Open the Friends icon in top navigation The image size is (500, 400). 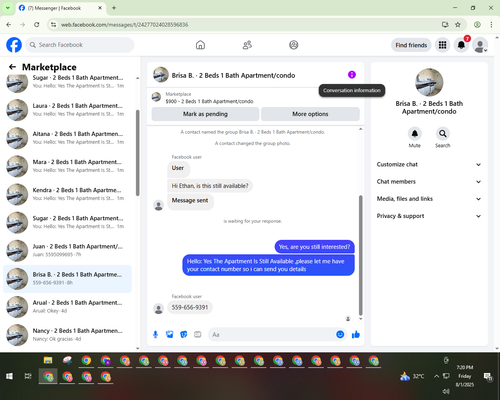247,45
